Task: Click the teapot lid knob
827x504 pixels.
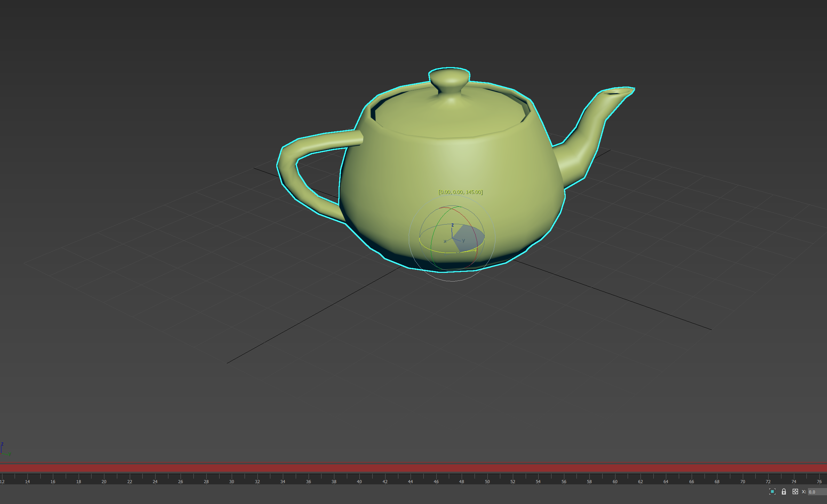Action: [450, 79]
